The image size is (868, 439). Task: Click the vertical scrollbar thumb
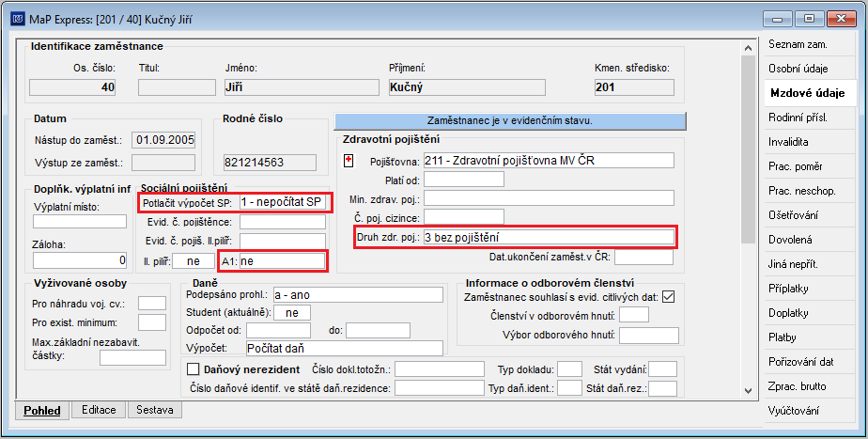[748, 149]
